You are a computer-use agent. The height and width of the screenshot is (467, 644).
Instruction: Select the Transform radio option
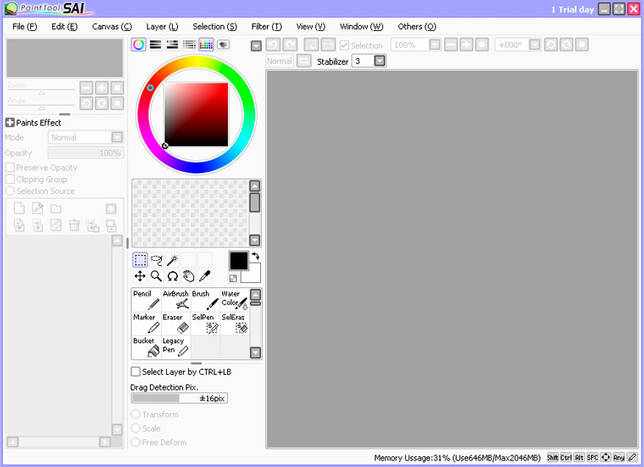[136, 414]
